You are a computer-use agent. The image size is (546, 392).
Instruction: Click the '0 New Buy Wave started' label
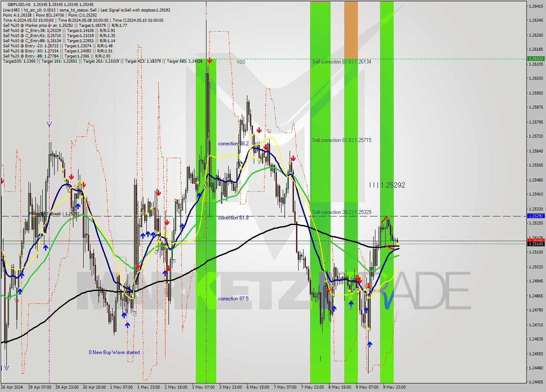tap(114, 353)
